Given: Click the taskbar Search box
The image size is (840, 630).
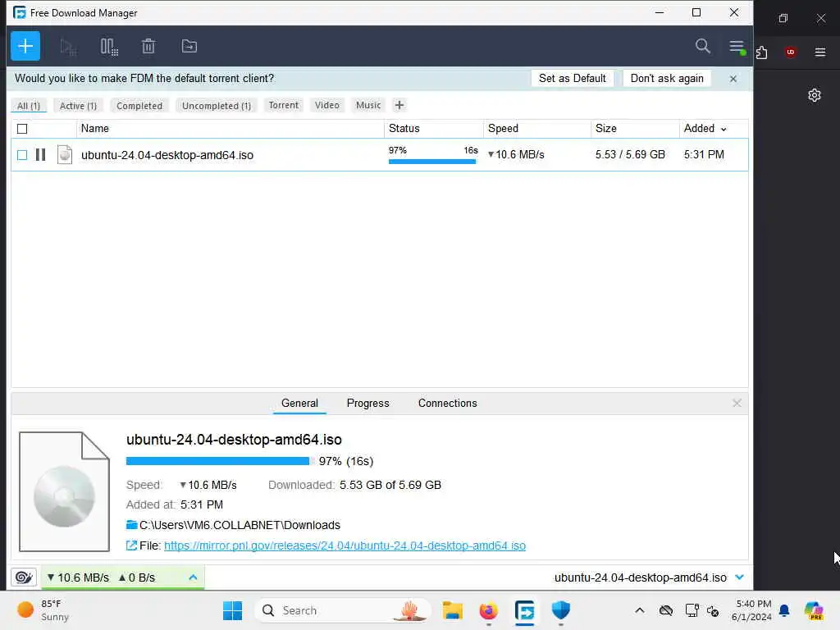Looking at the screenshot, I should pos(343,610).
